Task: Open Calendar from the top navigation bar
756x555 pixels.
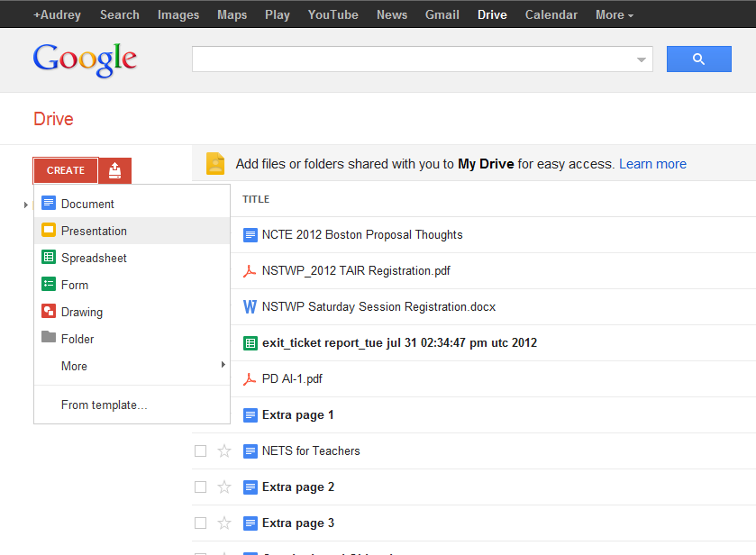Action: pos(551,14)
